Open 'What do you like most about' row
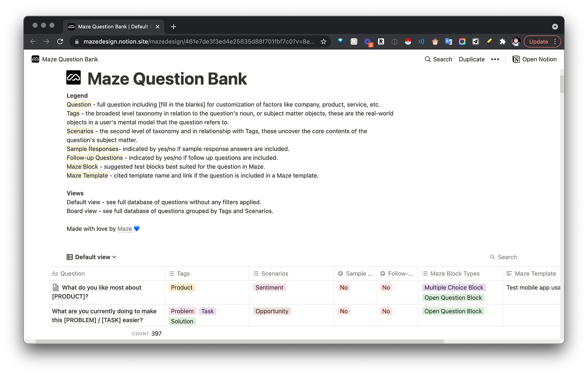 [x=97, y=292]
